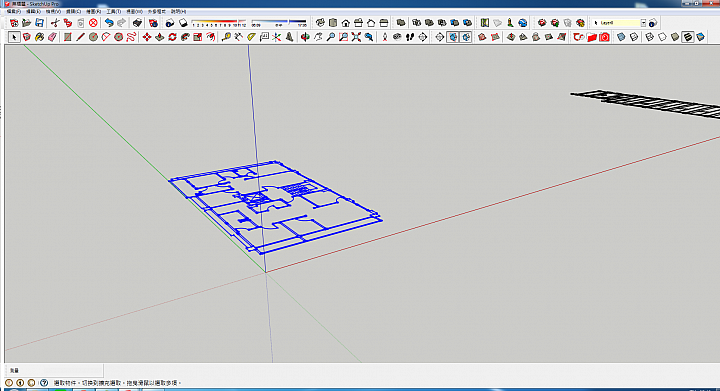The height and width of the screenshot is (391, 720).
Task: Open the Layer0 layer dropdown
Action: tap(643, 22)
